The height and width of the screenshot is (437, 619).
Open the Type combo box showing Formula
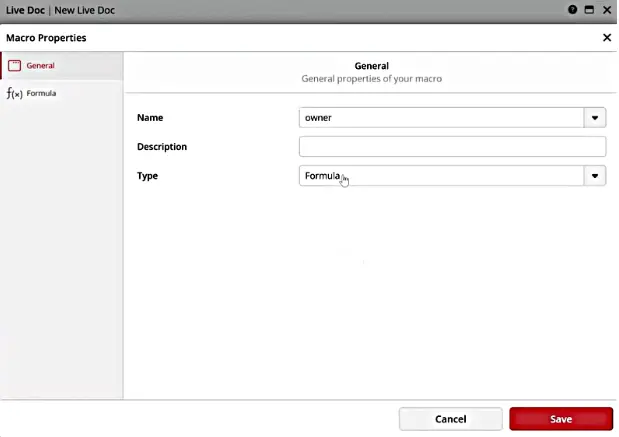point(441,176)
